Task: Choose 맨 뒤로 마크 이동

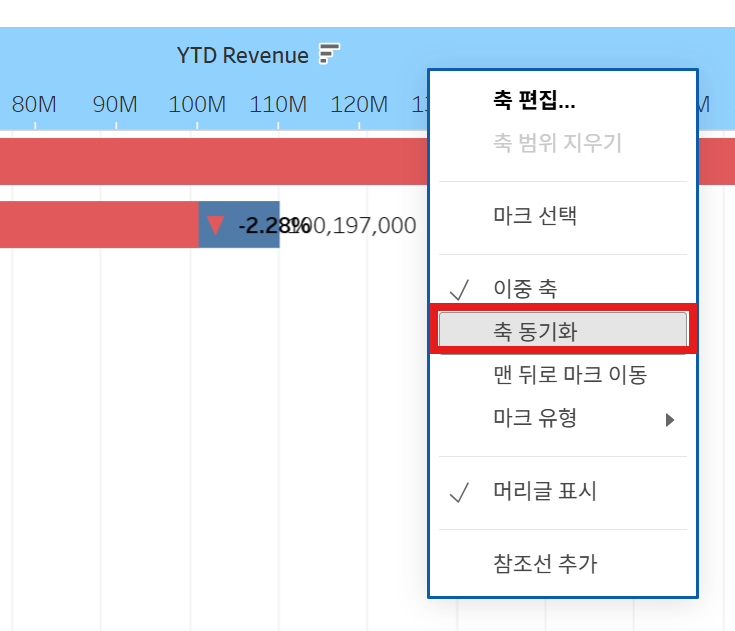Action: [570, 375]
